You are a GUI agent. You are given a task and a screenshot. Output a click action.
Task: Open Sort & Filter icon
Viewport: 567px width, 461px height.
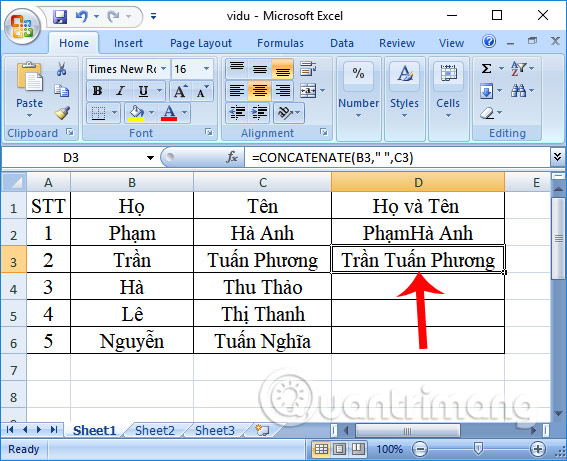[519, 68]
